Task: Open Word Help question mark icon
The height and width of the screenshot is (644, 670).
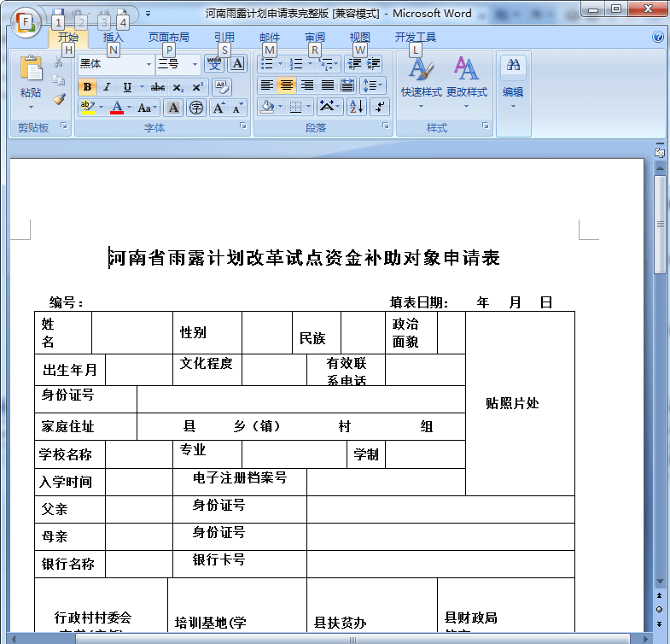Action: pyautogui.click(x=658, y=38)
